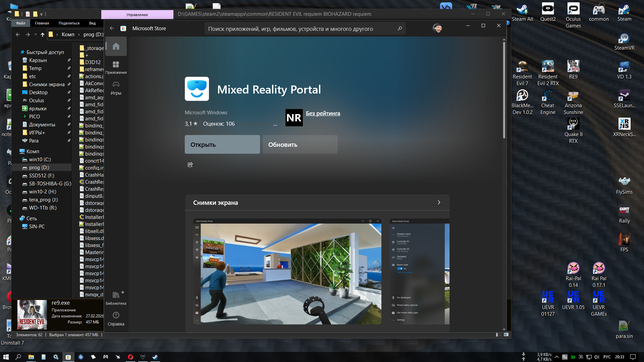Click the Update button

pos(300,144)
